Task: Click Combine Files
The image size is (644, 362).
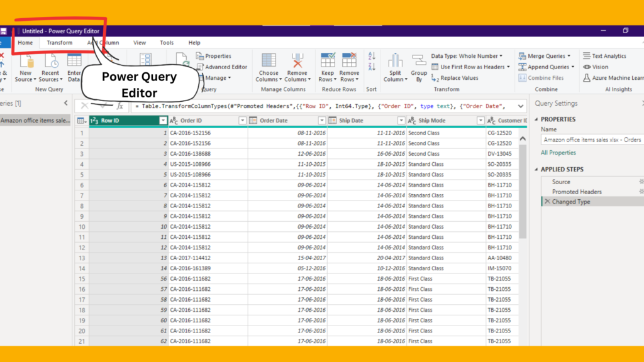Action: click(541, 78)
